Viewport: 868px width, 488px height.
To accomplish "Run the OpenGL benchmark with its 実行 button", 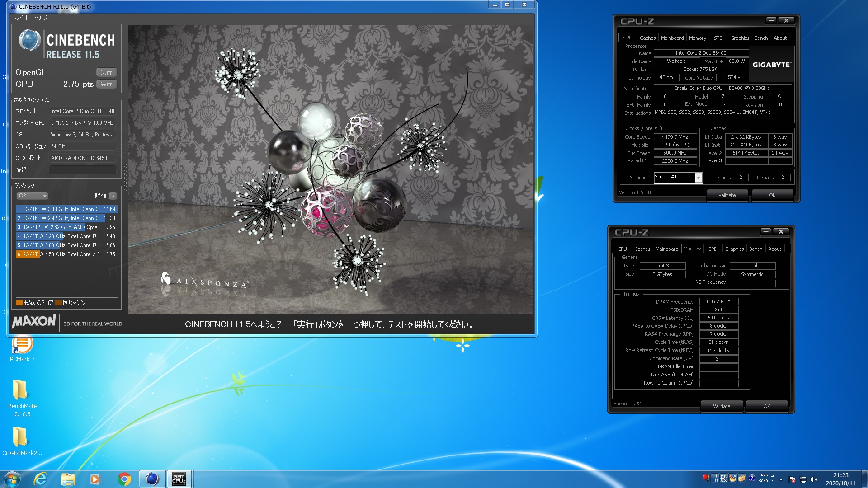I will (106, 72).
